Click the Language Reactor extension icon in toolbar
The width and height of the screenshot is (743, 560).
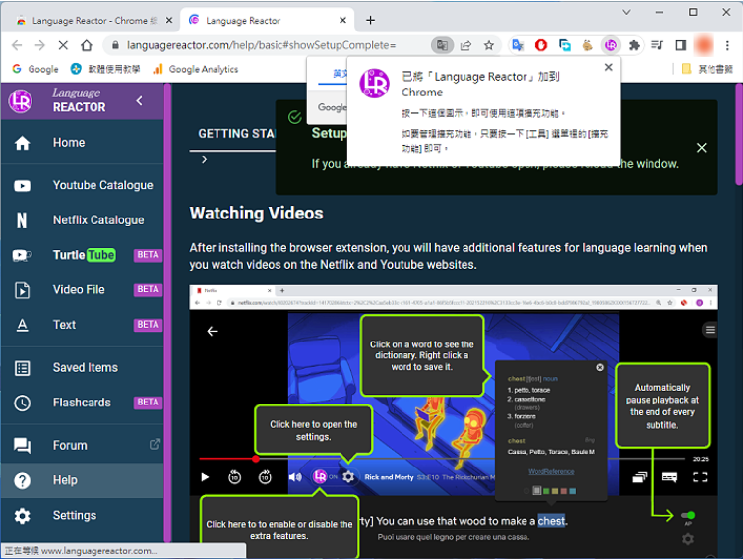pyautogui.click(x=611, y=45)
